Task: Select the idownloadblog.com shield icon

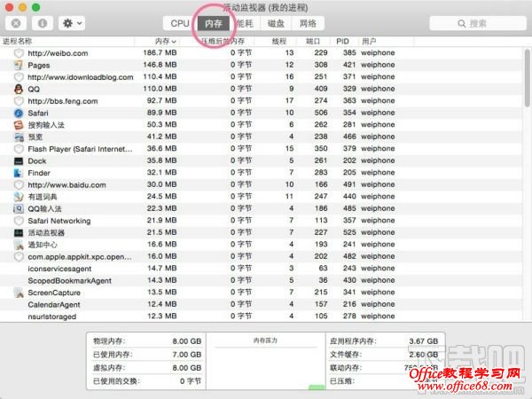Action: 19,77
